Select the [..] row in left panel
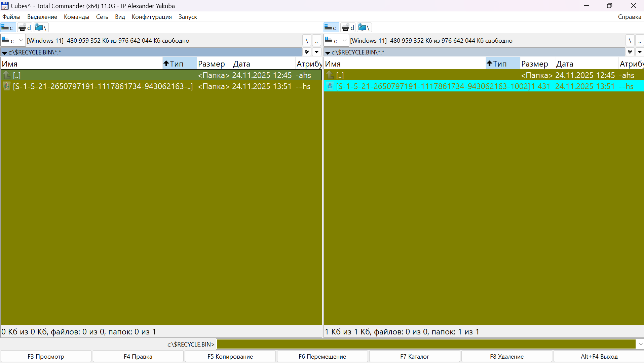 point(161,75)
